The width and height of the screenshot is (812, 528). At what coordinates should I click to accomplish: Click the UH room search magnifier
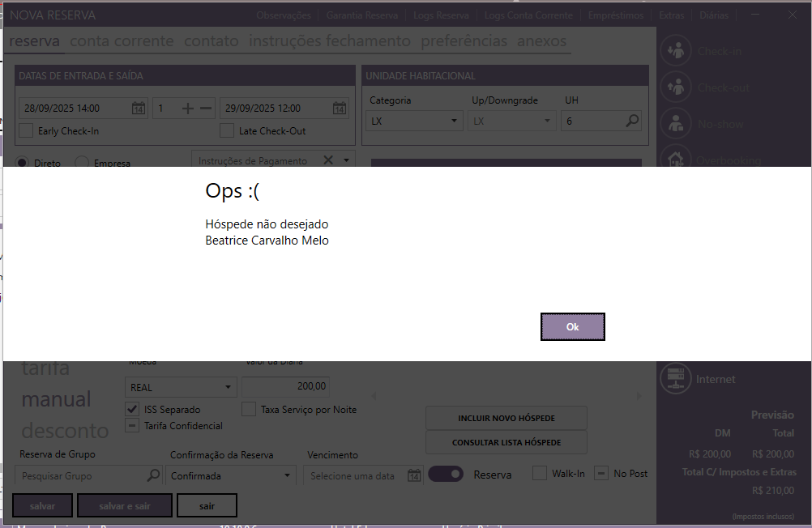coord(632,121)
